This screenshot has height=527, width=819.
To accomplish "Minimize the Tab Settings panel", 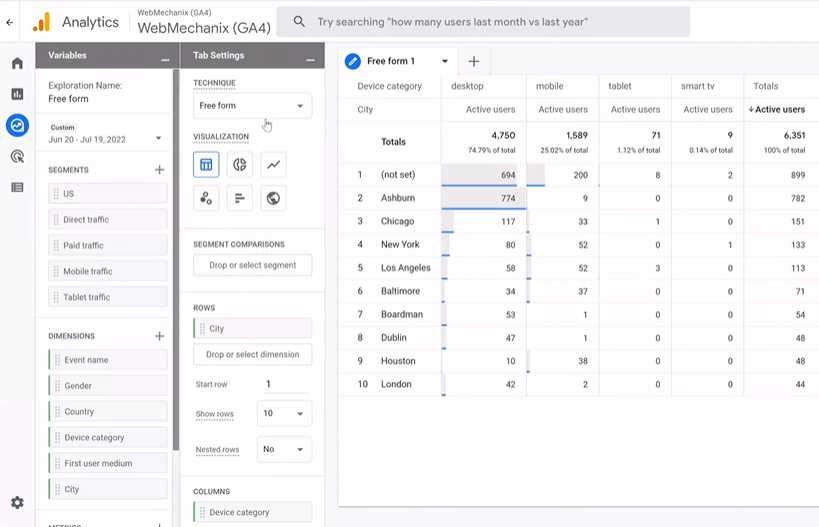I will pyautogui.click(x=310, y=60).
